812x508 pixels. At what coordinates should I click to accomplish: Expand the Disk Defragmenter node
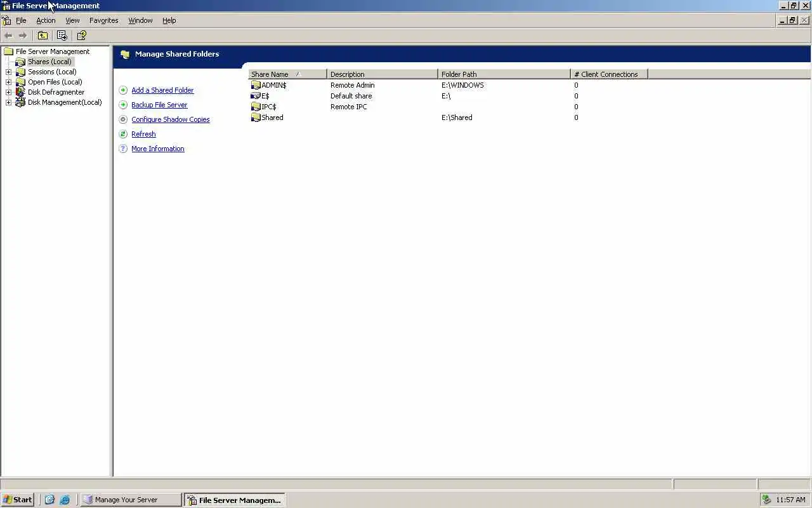click(8, 92)
